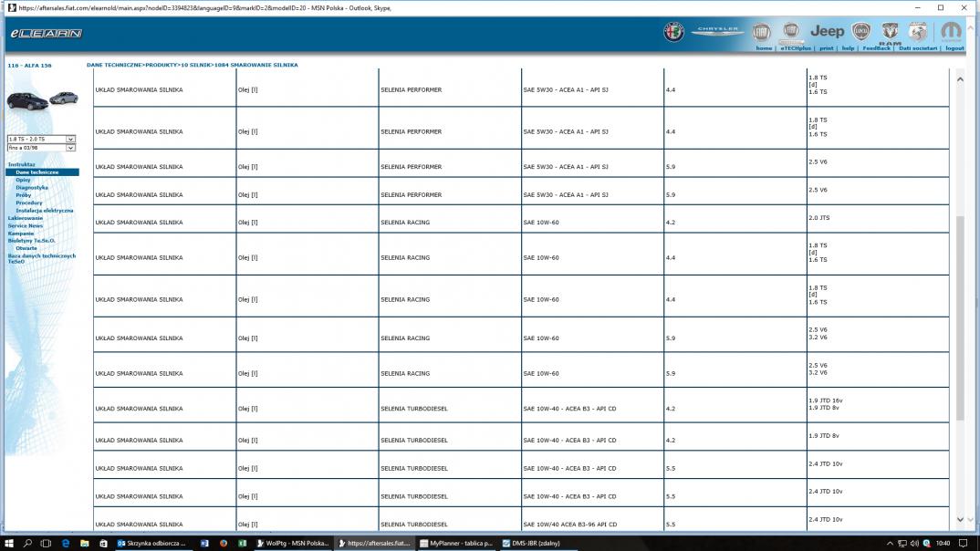Click the print link

pos(827,48)
